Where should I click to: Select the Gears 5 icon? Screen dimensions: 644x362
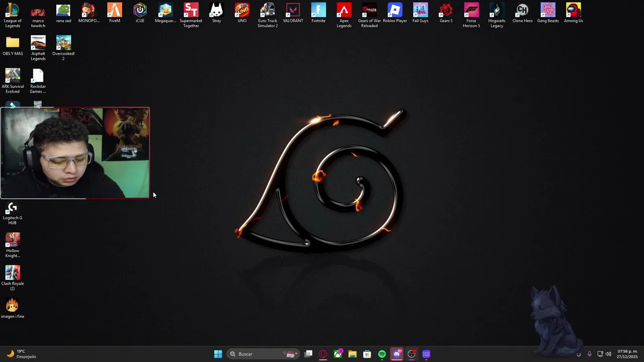click(x=446, y=13)
